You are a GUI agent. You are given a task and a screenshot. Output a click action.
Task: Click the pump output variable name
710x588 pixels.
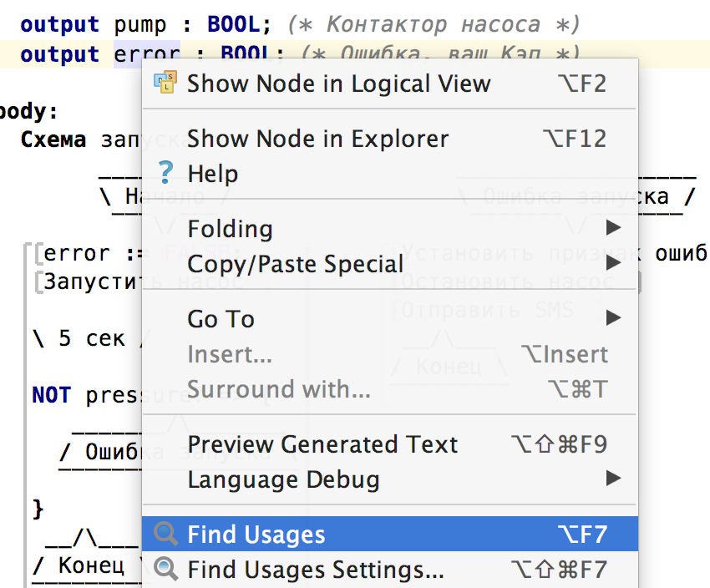(x=139, y=25)
